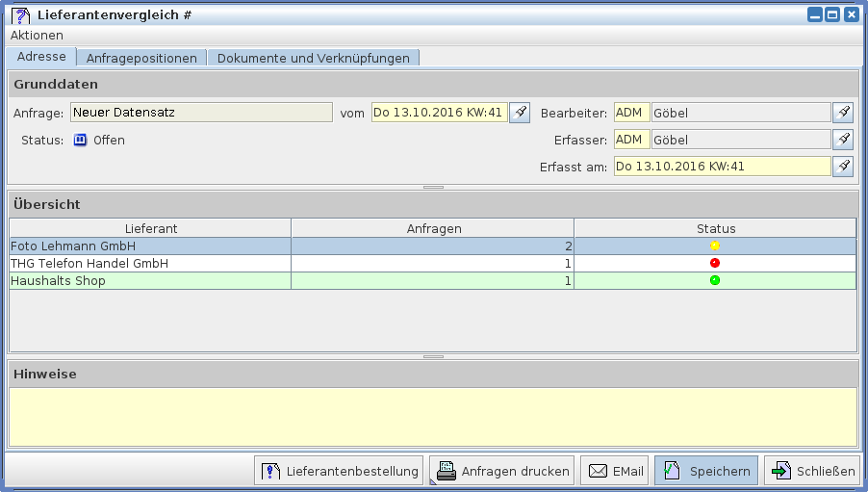This screenshot has width=868, height=492.
Task: Collapse the splitter handle below Grunddaten
Action: click(433, 187)
